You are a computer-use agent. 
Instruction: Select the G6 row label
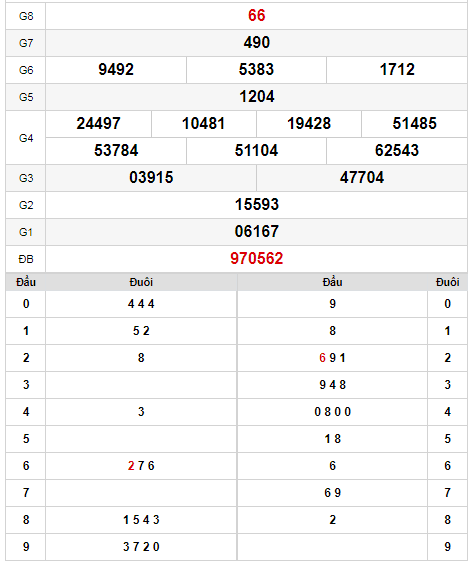coord(26,70)
